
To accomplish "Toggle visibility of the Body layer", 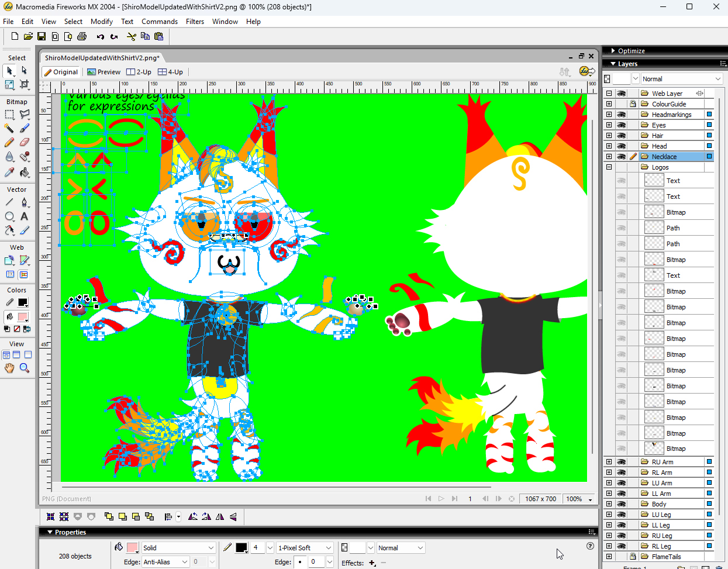I will [x=621, y=504].
